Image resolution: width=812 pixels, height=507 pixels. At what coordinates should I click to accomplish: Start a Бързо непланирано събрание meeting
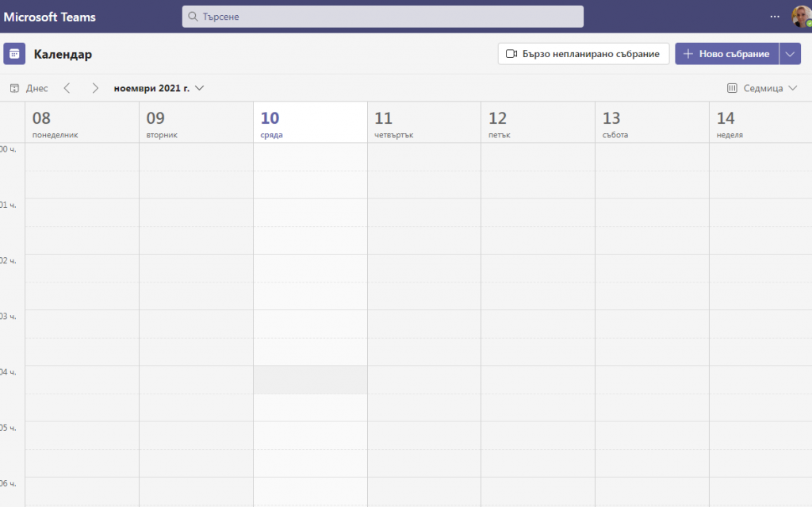[x=583, y=54]
